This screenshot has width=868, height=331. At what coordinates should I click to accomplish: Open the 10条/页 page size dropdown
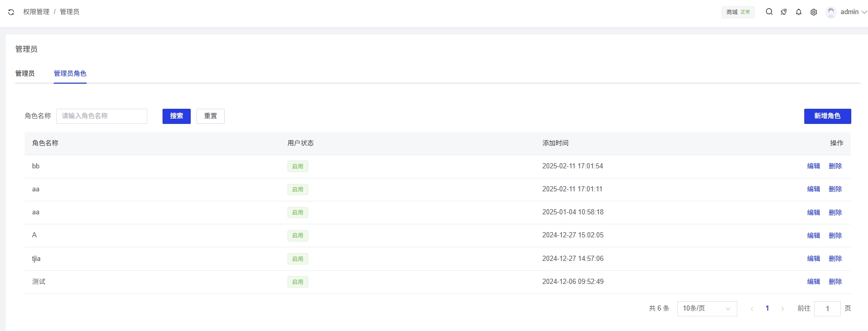point(707,309)
